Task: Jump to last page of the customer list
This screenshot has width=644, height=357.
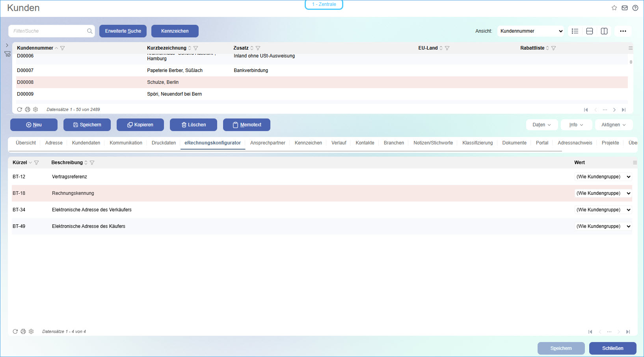Action: click(624, 110)
